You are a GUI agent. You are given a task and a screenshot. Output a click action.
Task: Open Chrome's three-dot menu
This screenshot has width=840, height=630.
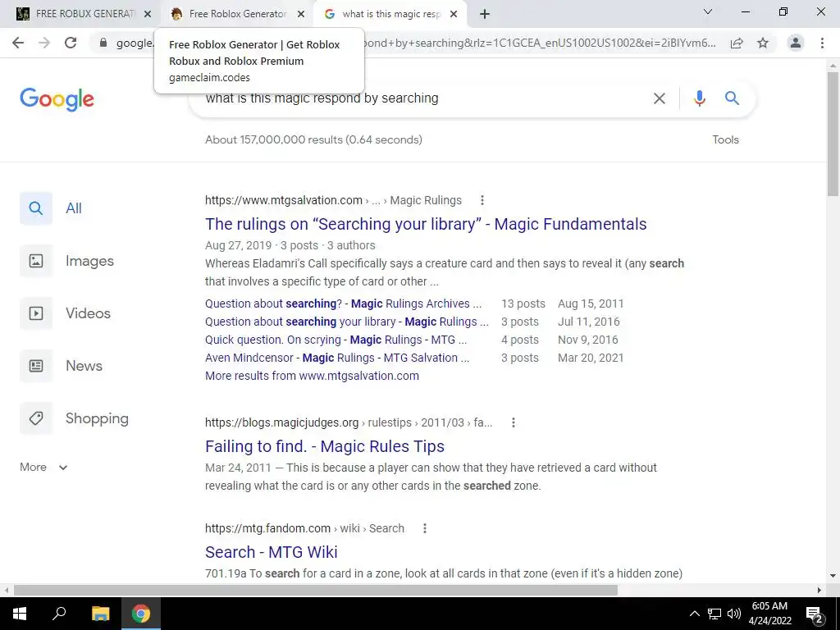(x=822, y=43)
